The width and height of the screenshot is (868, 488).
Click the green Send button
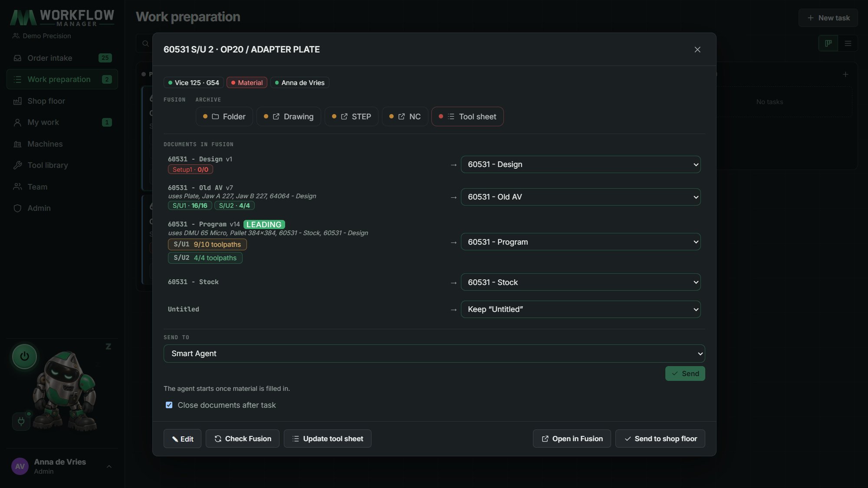(x=685, y=373)
